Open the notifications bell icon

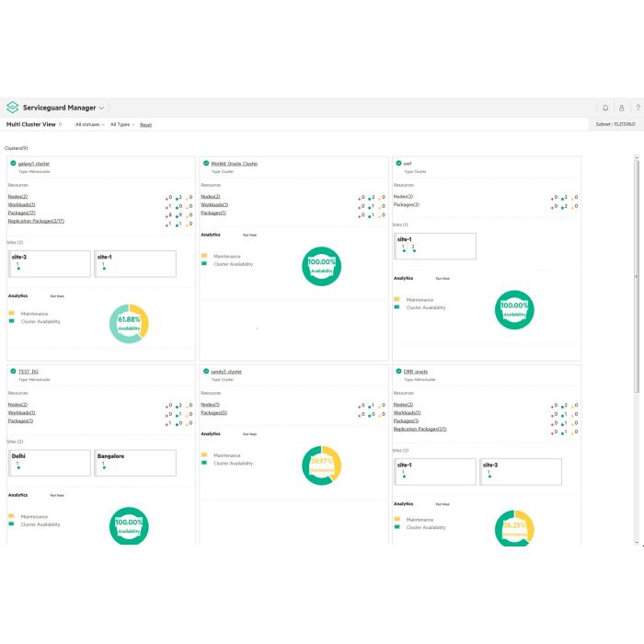click(x=605, y=108)
